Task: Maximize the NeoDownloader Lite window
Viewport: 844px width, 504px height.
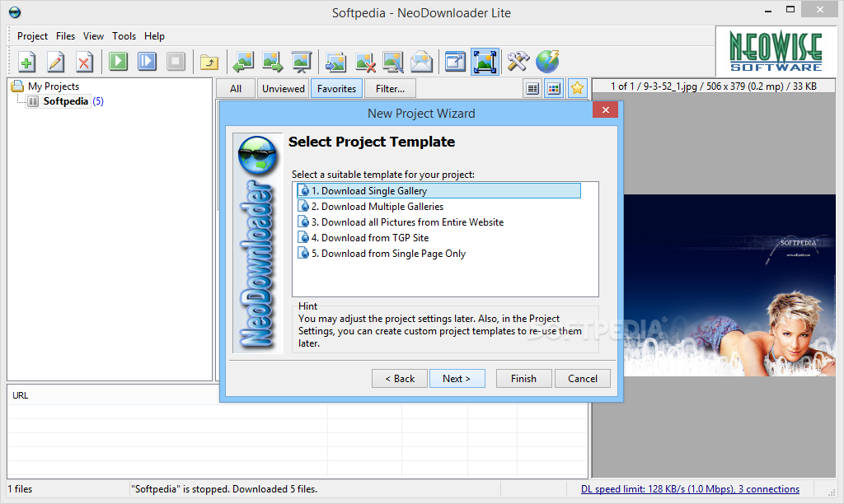Action: [x=790, y=9]
